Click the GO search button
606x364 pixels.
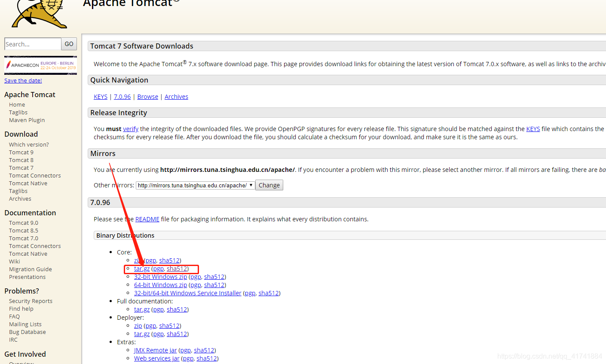(x=69, y=44)
